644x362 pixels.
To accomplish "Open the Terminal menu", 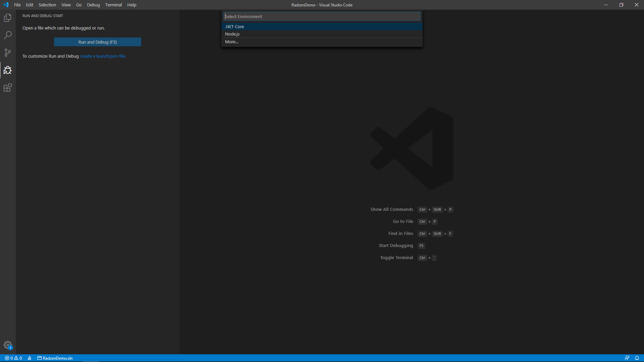I will (113, 5).
